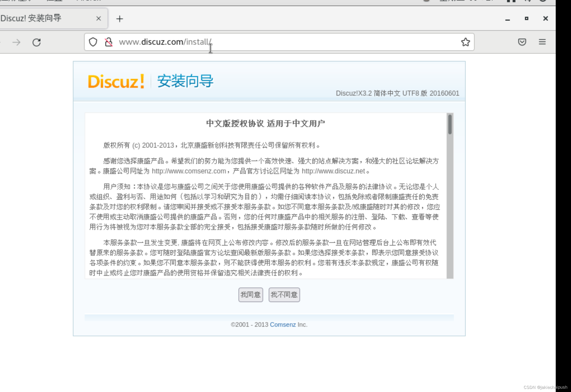Open the Save to Pocket button
The image size is (571, 392).
tap(522, 42)
